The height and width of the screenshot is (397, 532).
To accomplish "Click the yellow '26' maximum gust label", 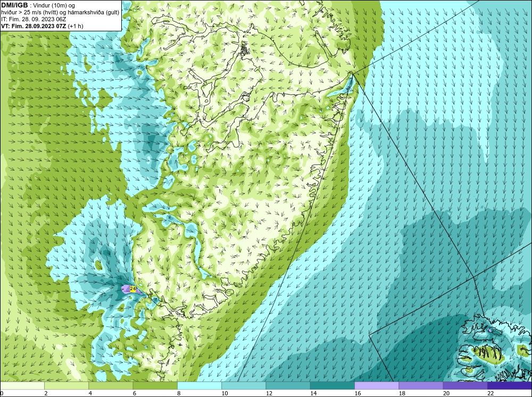I will (133, 289).
